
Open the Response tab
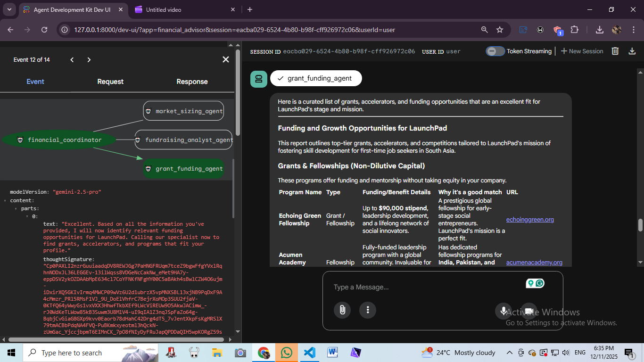[x=192, y=82]
